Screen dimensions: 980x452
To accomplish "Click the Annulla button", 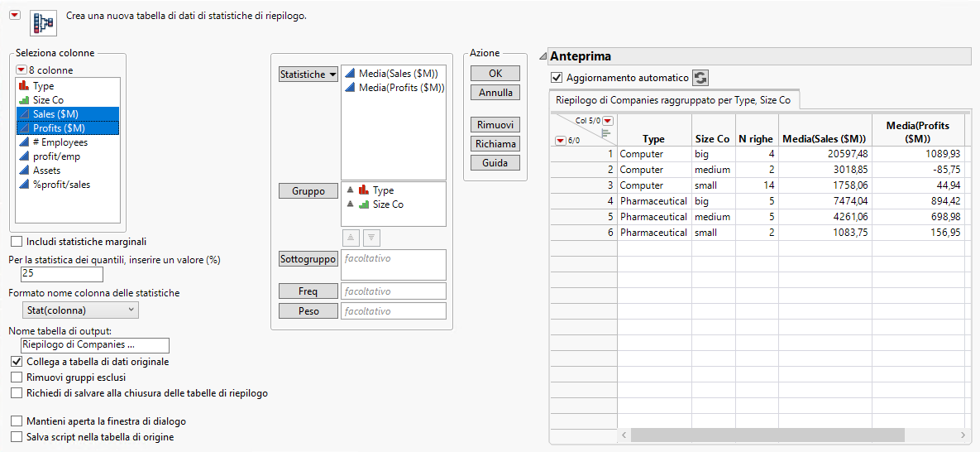I will 495,92.
